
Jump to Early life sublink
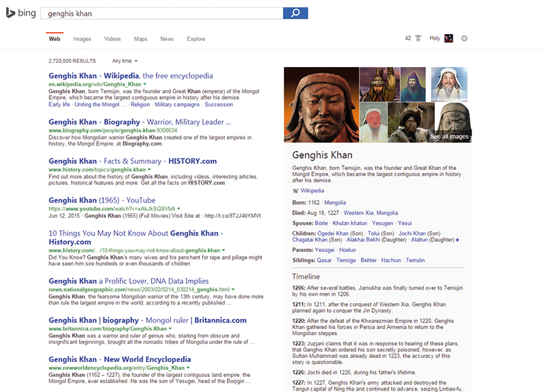click(x=59, y=104)
